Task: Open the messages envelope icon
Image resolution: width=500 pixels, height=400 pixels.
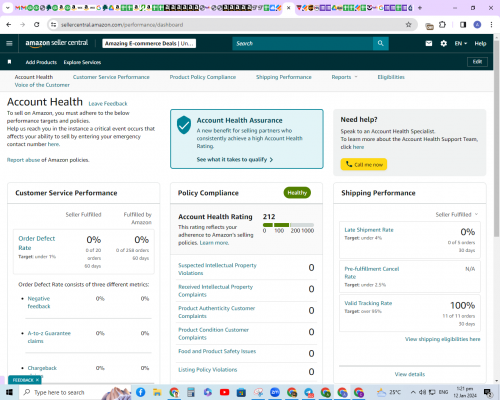Action: click(x=429, y=43)
